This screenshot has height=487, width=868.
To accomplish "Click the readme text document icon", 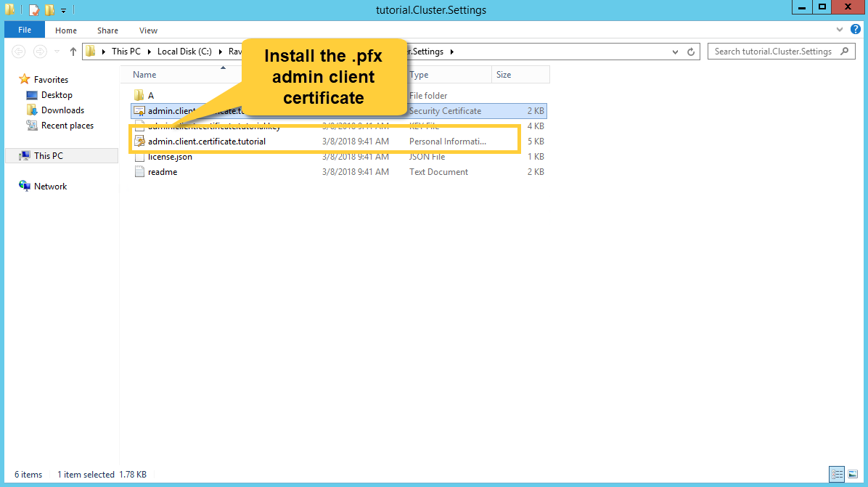I will point(139,171).
